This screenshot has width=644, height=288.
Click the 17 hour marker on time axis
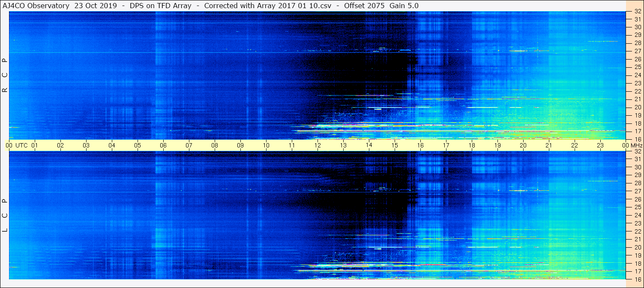[446, 145]
